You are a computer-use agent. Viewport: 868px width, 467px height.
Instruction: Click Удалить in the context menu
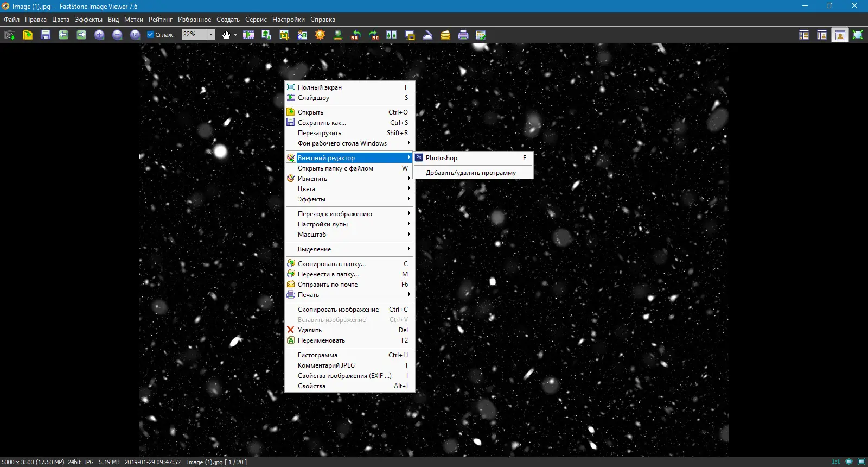pyautogui.click(x=349, y=330)
